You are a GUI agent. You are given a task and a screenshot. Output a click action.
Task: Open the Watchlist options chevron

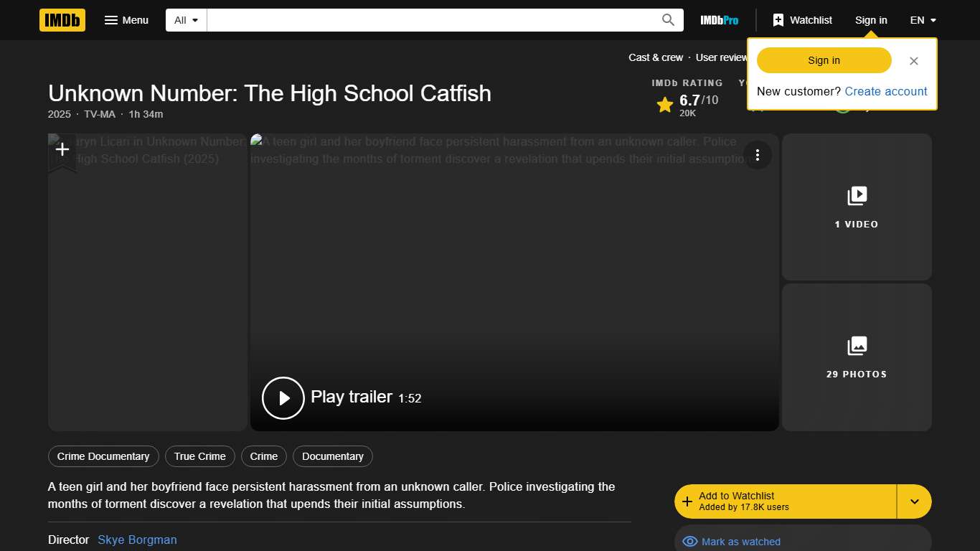click(x=914, y=501)
